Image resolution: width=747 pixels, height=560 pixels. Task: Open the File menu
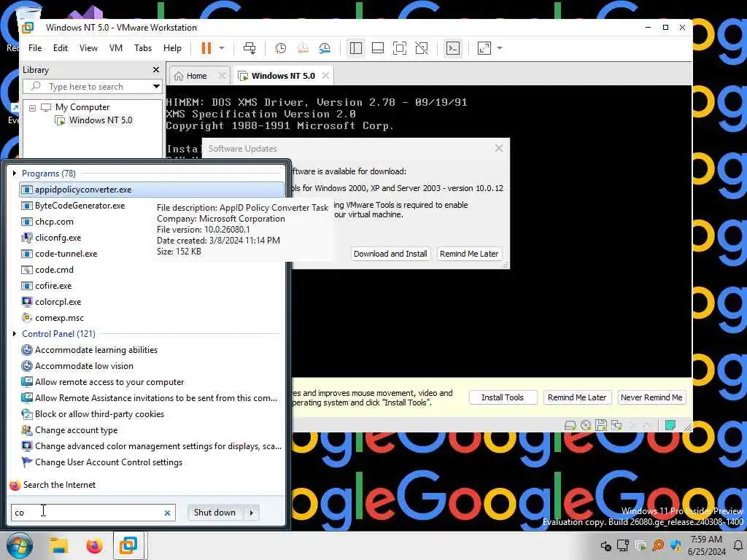pos(35,48)
